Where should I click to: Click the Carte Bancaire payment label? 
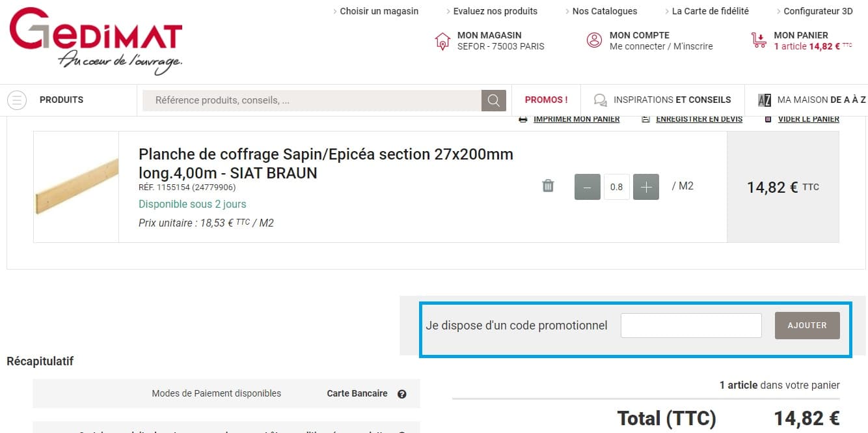tap(357, 394)
